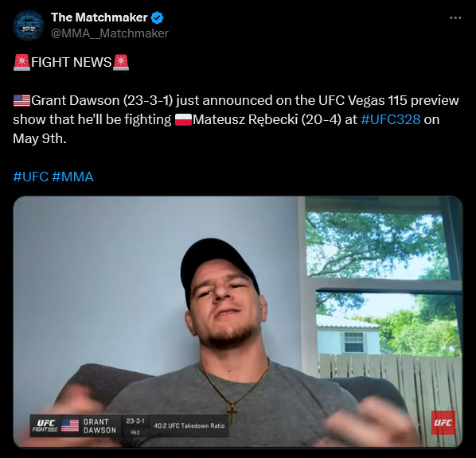476x458 pixels.
Task: Click the siren emoji after FIGHT NEWS
Action: tap(121, 63)
